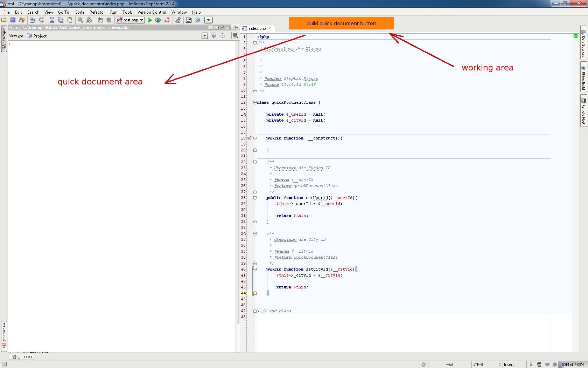Select the index.php editor tab
The height and width of the screenshot is (368, 588).
(257, 28)
